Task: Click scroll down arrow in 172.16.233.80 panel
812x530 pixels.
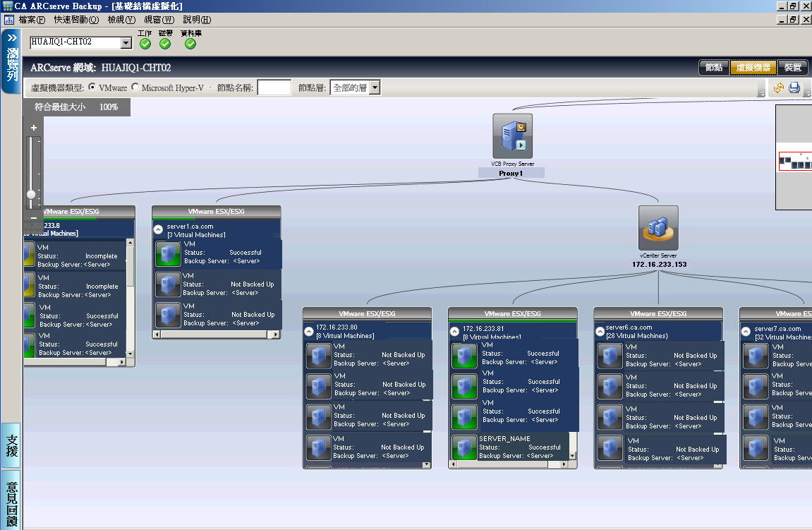Action: click(x=427, y=465)
